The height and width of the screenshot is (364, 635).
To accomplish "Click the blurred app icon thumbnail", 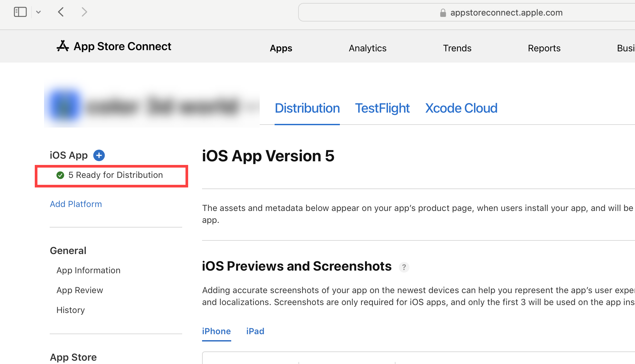I will tap(65, 106).
